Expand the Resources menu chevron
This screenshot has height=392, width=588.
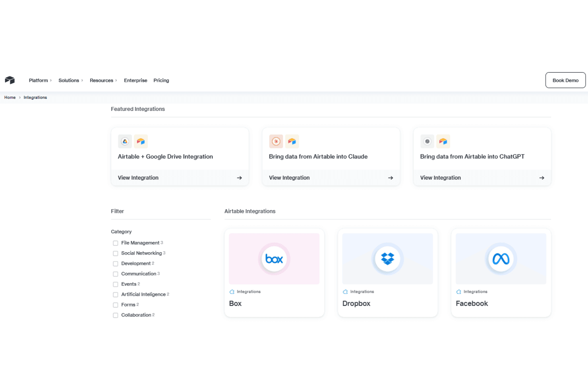tap(116, 81)
